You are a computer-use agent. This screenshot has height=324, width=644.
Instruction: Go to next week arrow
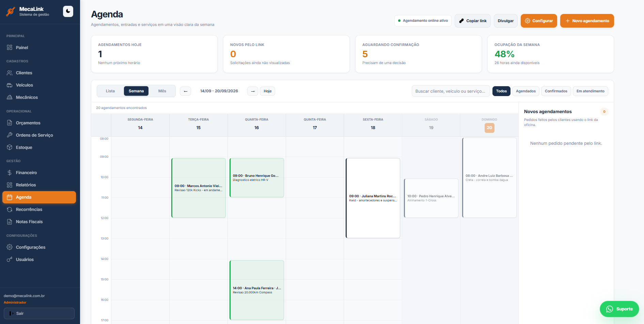(253, 91)
